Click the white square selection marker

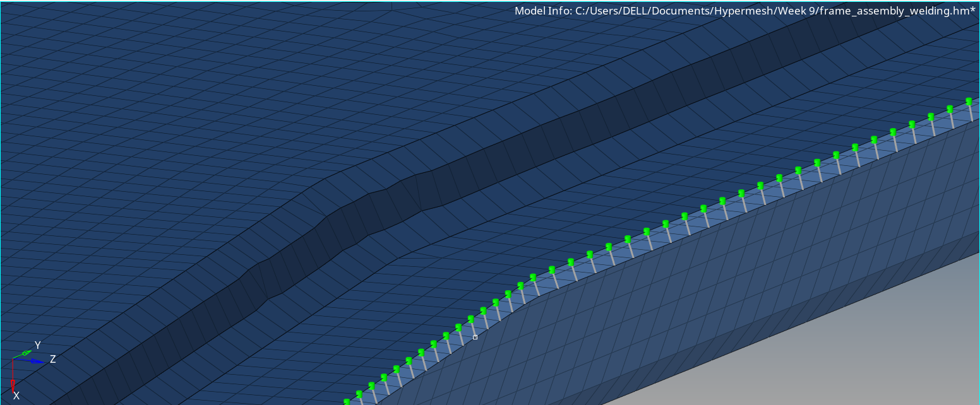[475, 337]
